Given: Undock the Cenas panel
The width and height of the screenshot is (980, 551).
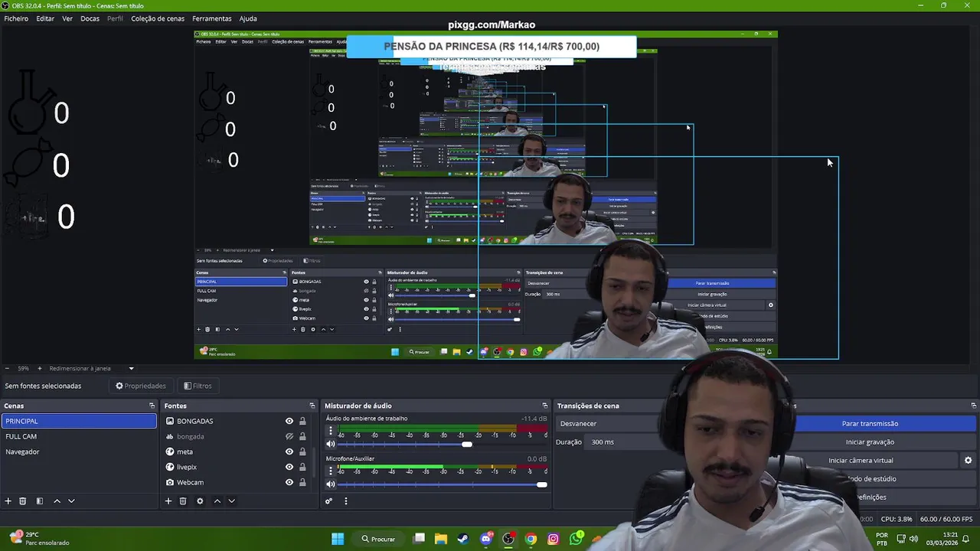Looking at the screenshot, I should click(152, 406).
